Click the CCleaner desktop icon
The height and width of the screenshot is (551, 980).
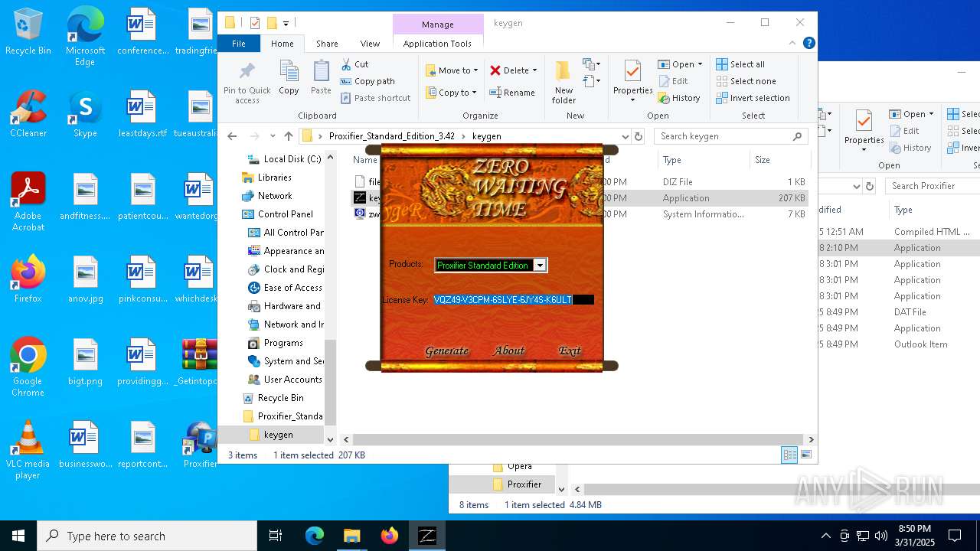[28, 115]
